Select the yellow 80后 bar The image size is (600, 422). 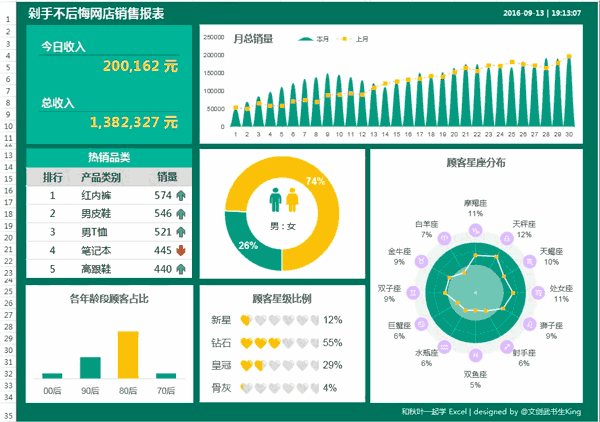point(128,355)
